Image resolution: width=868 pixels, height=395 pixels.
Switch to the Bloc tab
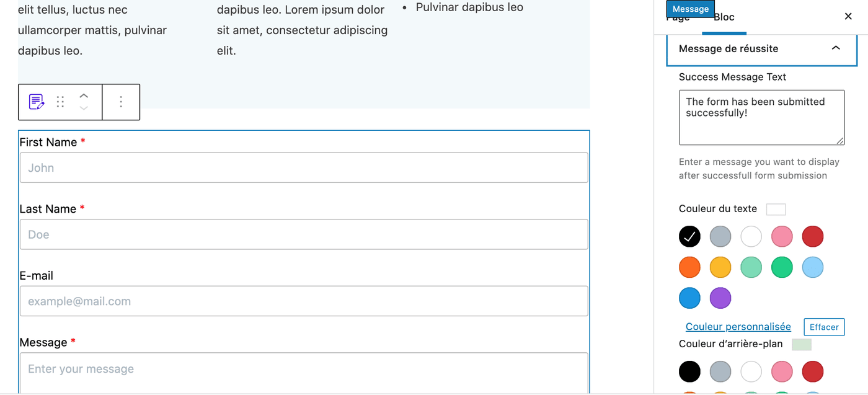(724, 17)
